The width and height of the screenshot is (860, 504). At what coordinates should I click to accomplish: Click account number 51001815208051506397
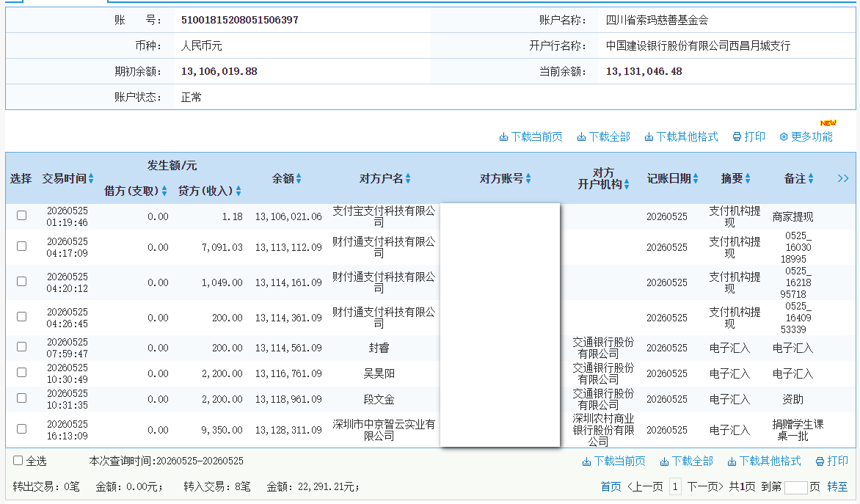[x=240, y=20]
